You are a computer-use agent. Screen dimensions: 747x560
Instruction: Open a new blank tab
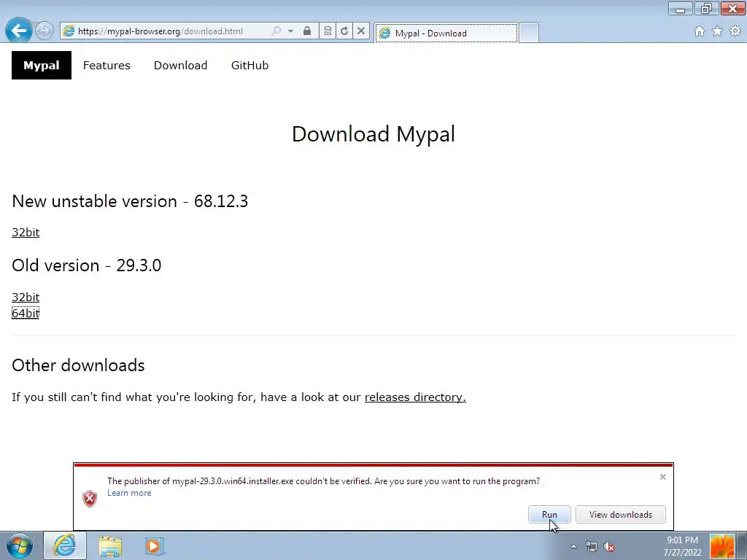[x=528, y=32]
